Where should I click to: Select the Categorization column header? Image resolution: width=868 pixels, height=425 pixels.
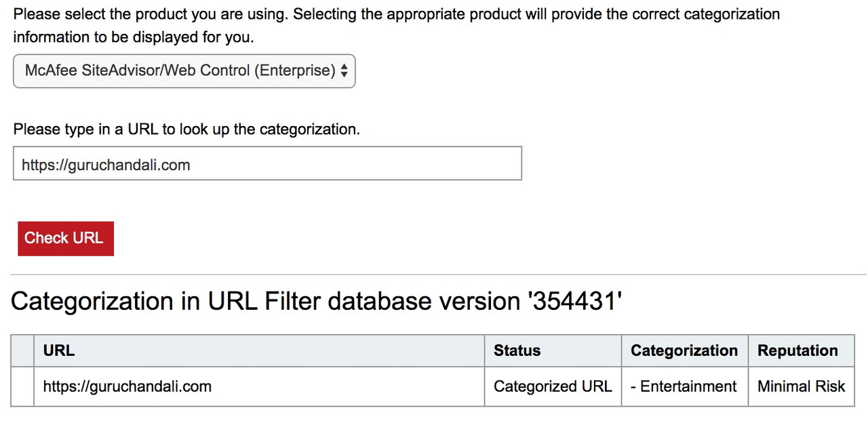pyautogui.click(x=684, y=350)
